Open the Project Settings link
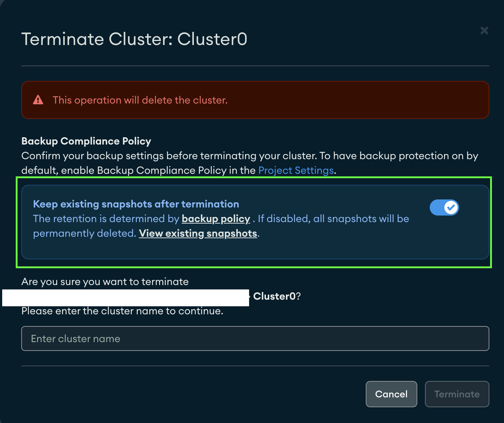The width and height of the screenshot is (504, 423). click(x=296, y=171)
